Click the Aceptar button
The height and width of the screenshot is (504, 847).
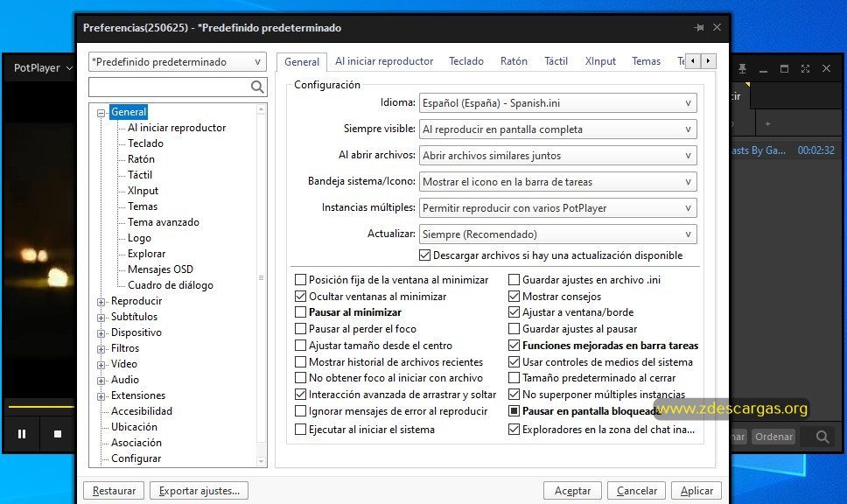(572, 491)
